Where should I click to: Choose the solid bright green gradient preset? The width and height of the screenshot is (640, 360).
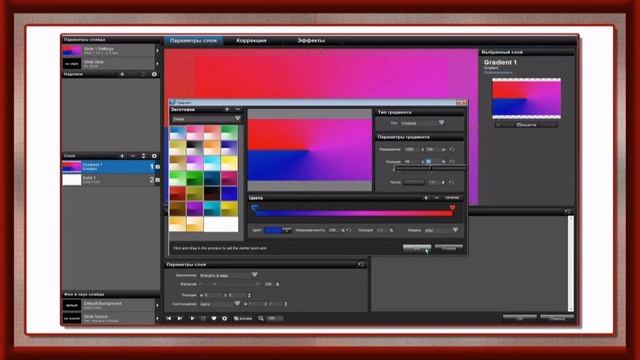pyautogui.click(x=195, y=178)
